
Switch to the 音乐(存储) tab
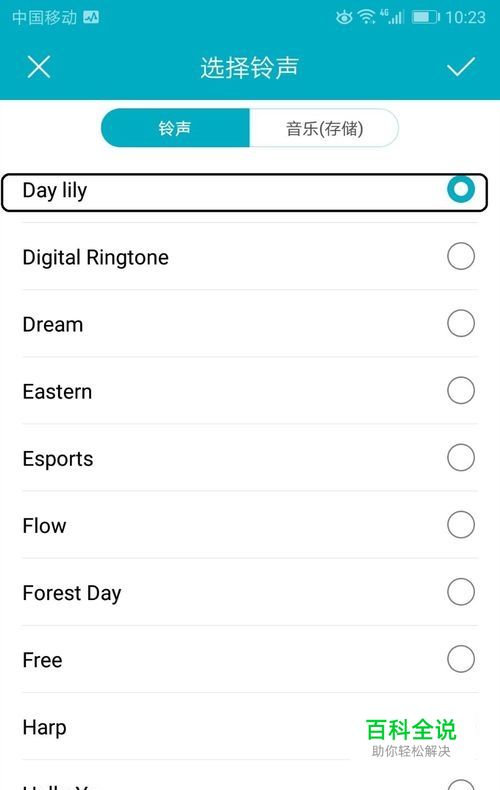coord(324,128)
